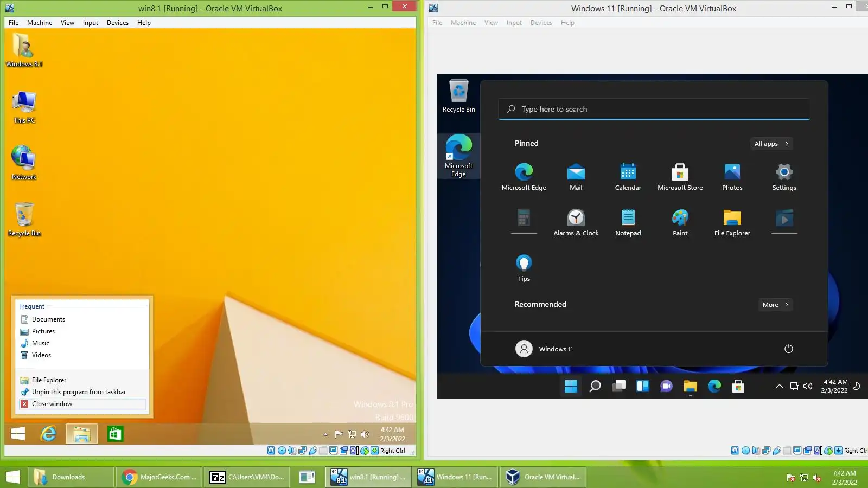Open Widgets on the Windows 11 taskbar
Screen dimensions: 868x488
[x=643, y=386]
